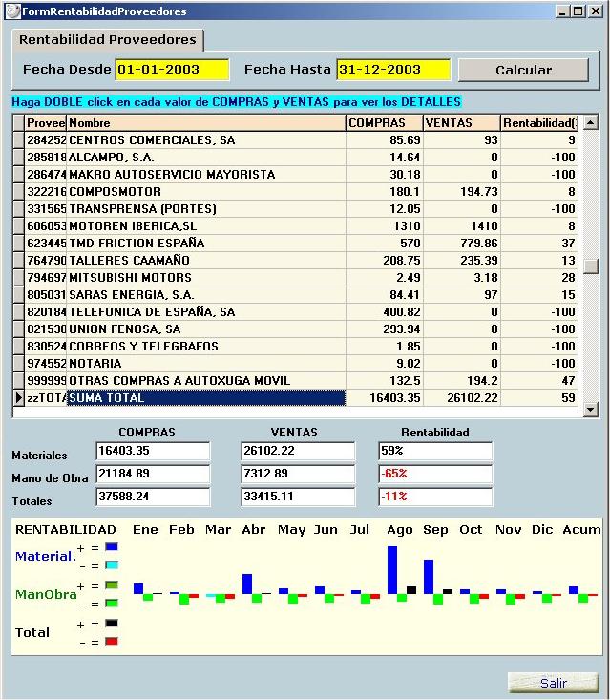Click the form icon in title bar
The height and width of the screenshot is (700, 610).
(x=13, y=11)
